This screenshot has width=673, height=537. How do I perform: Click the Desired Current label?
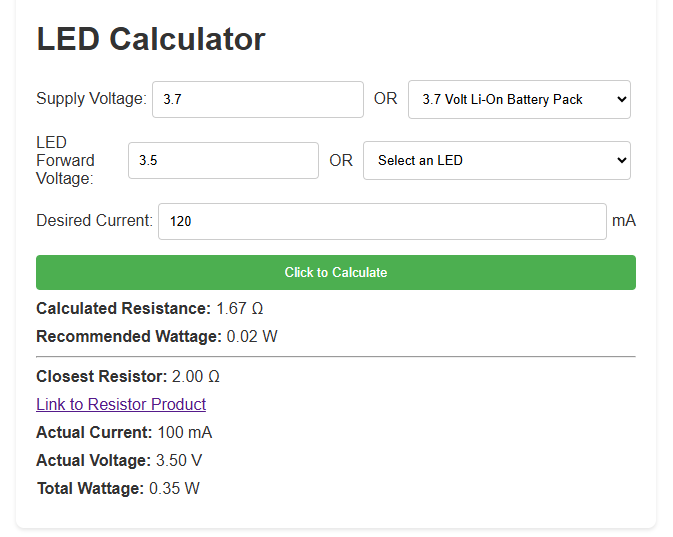94,220
